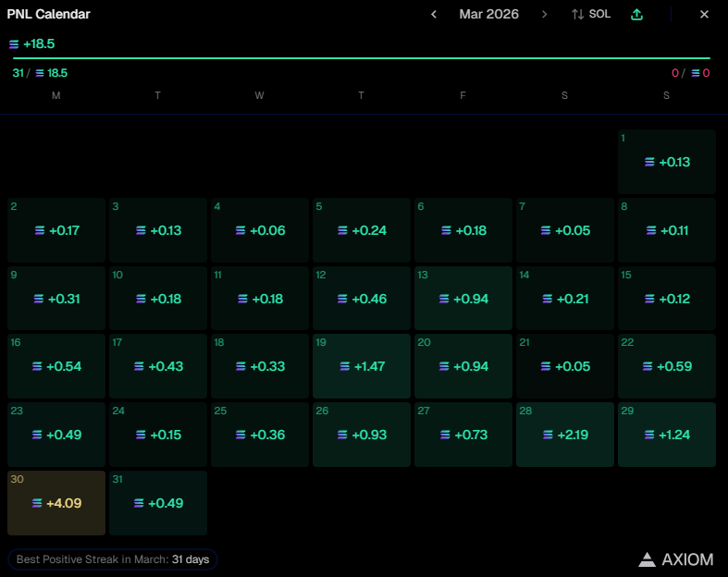Click day 22 cell with +0.59
The height and width of the screenshot is (577, 728).
click(x=667, y=366)
